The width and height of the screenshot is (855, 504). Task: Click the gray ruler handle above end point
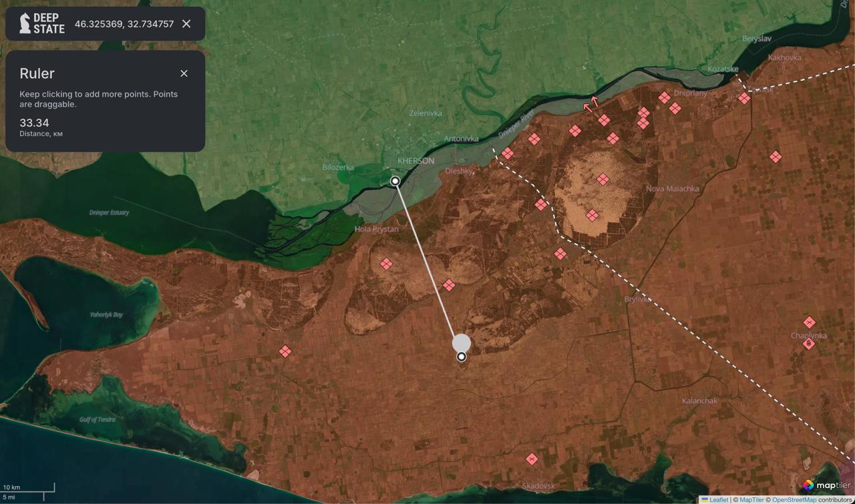click(x=462, y=344)
